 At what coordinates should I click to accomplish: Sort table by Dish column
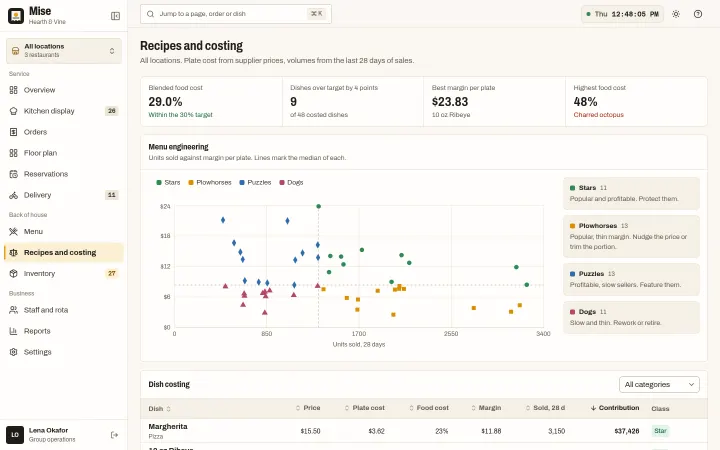(159, 408)
